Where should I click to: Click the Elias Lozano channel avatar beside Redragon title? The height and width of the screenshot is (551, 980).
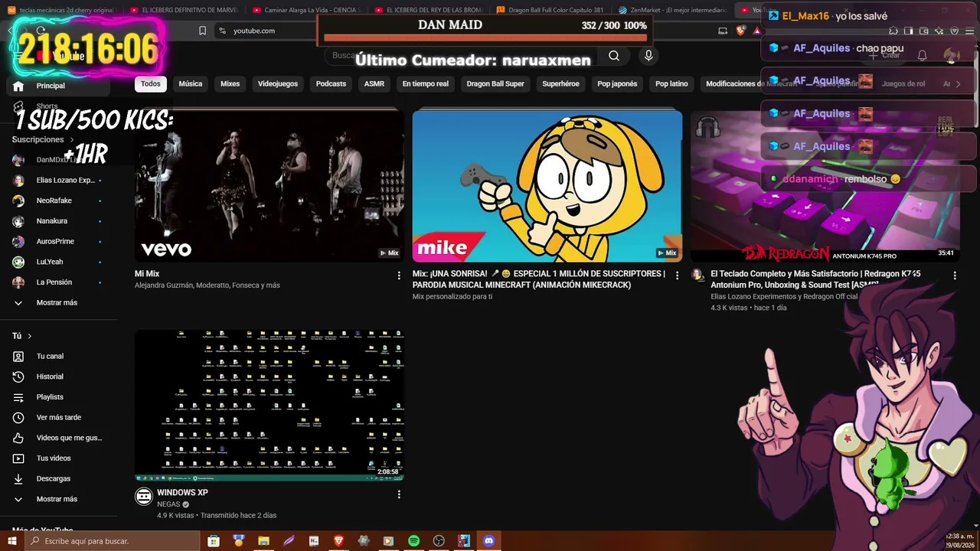click(697, 274)
